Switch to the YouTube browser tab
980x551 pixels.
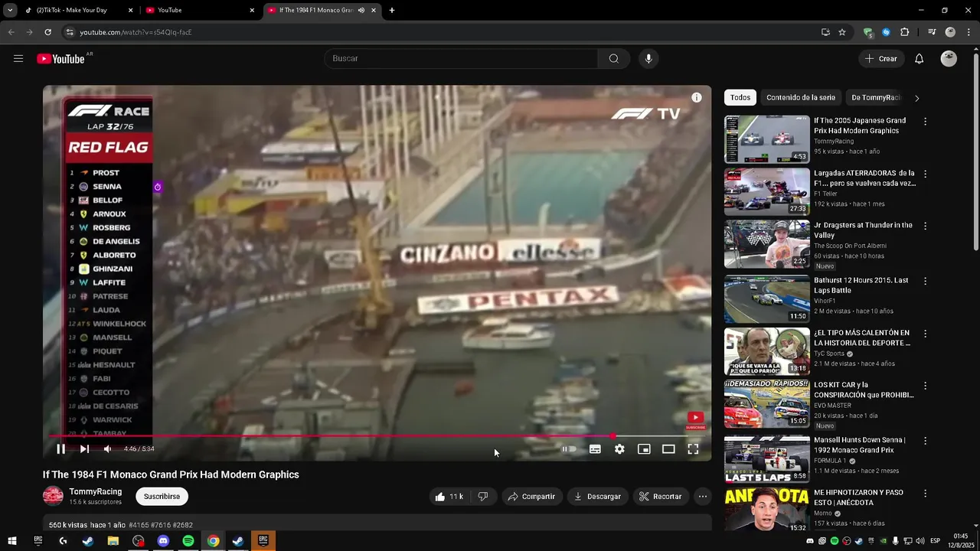tap(199, 10)
